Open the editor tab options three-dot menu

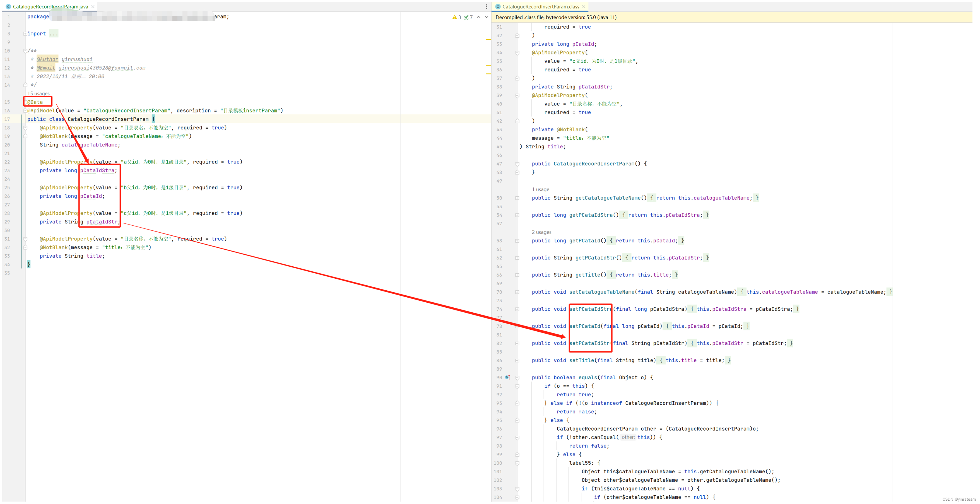coord(486,6)
